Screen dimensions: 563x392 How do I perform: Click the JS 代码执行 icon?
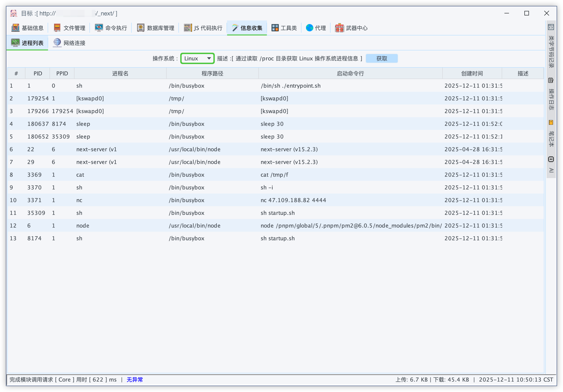[x=188, y=28]
